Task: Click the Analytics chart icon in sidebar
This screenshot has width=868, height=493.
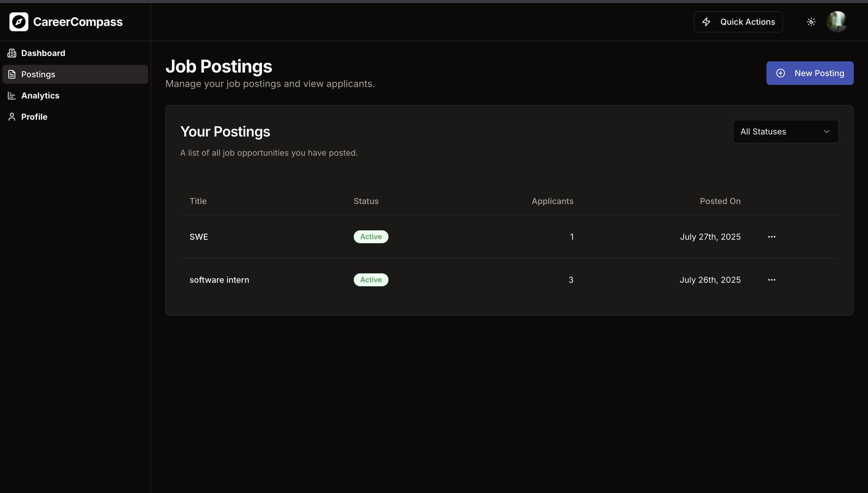Action: 12,96
